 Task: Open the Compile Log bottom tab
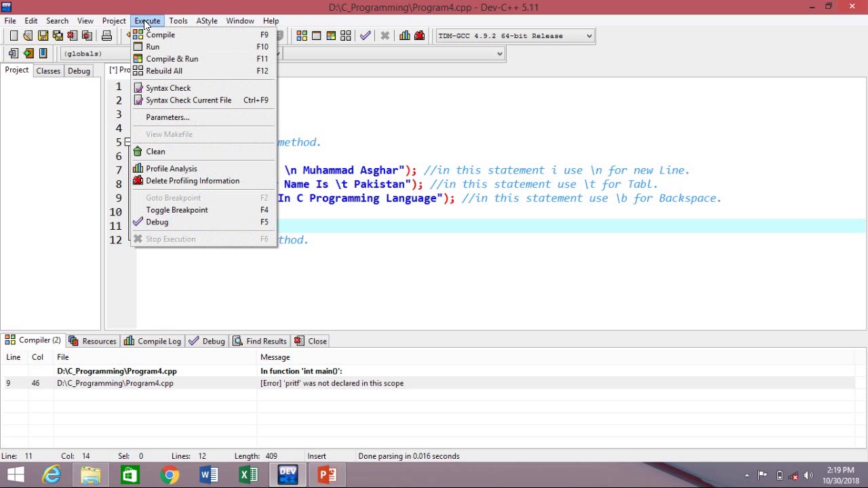tap(153, 341)
